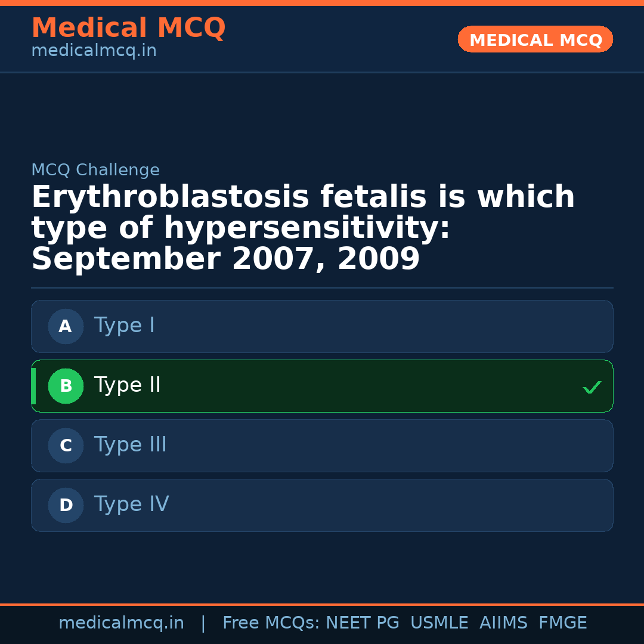Click the medicalmcq.in header link
Image resolution: width=644 pixels, height=644 pixels.
coord(94,50)
